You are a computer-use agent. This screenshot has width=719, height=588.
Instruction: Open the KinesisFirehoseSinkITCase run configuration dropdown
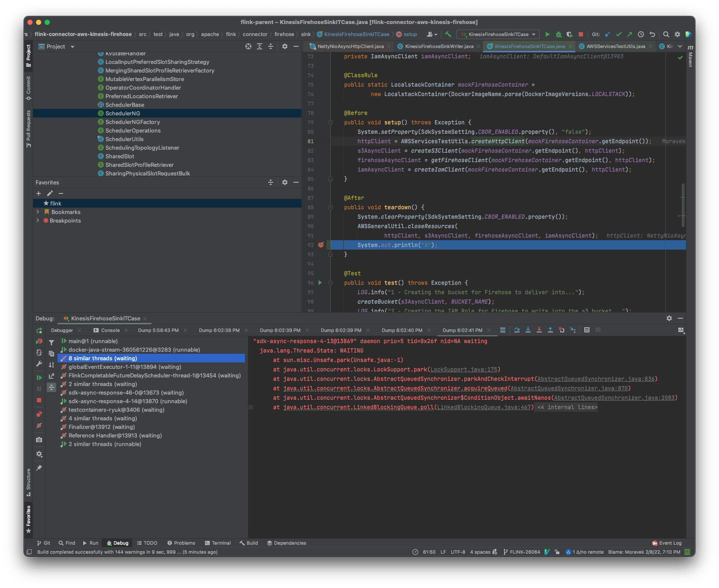click(498, 34)
